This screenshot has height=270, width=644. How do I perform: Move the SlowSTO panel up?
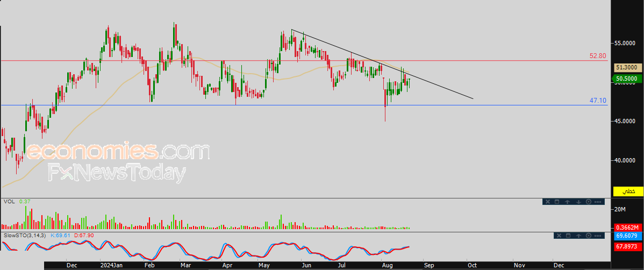point(578,236)
